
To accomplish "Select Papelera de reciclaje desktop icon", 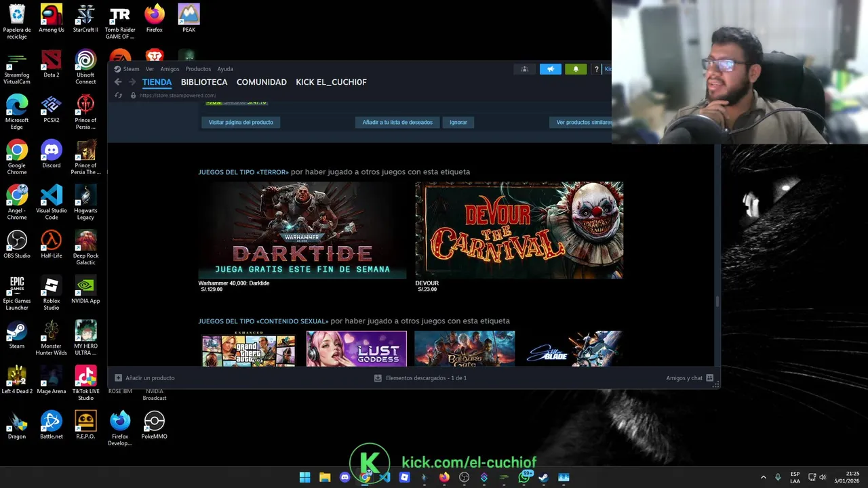I will click(x=17, y=22).
